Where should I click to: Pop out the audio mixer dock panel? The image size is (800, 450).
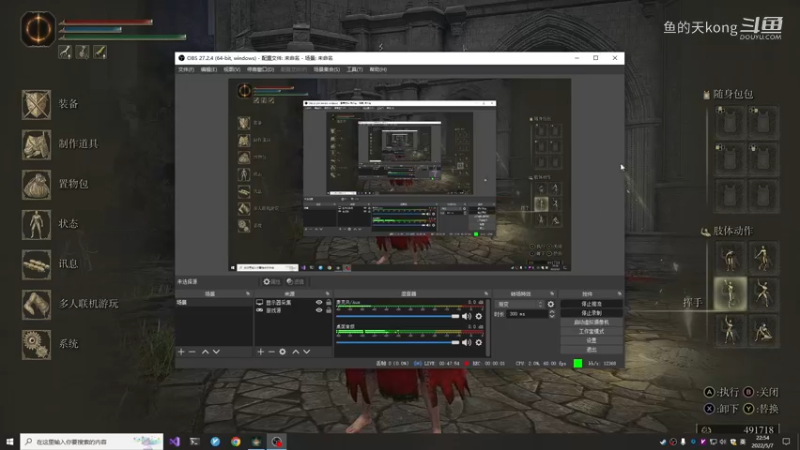tap(486, 294)
